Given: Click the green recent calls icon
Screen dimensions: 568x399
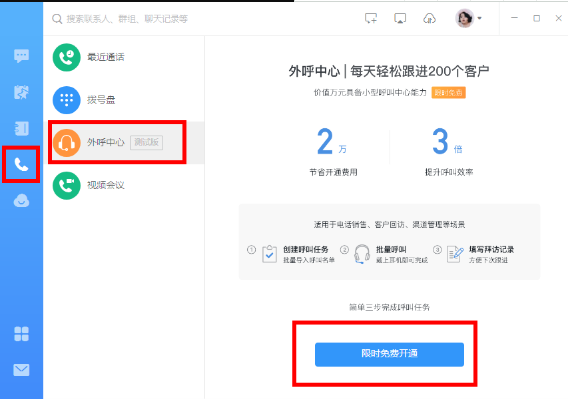Looking at the screenshot, I should click(66, 57).
